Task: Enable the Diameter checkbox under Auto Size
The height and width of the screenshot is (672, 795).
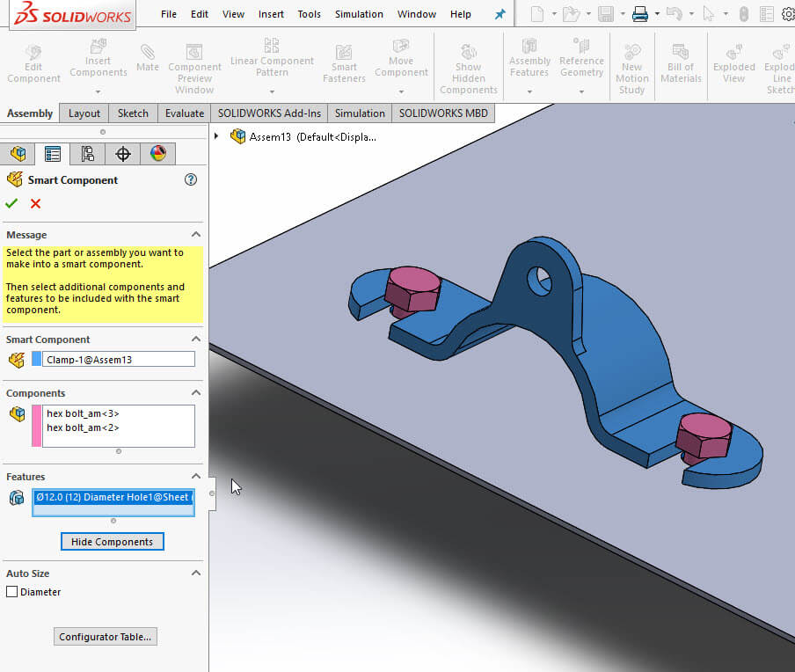Action: click(12, 592)
